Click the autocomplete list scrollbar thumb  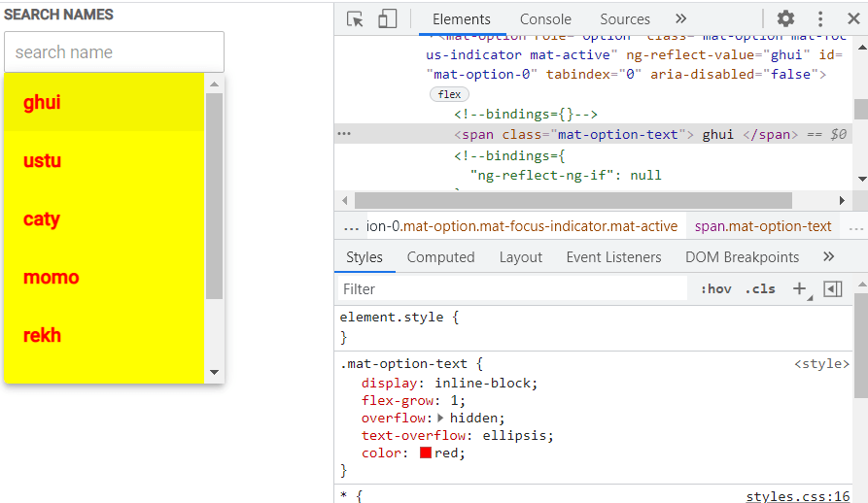[x=214, y=196]
